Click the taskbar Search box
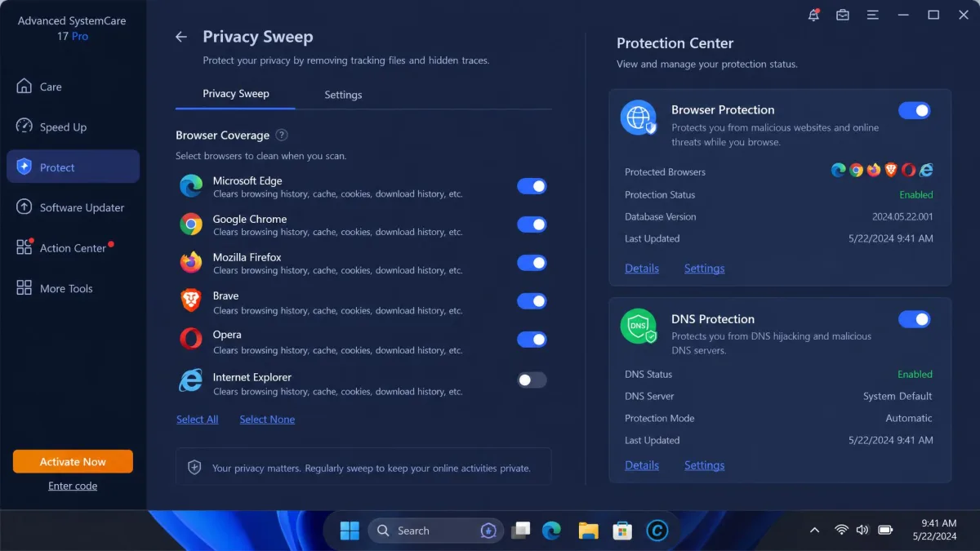Viewport: 980px width, 551px height. (436, 531)
